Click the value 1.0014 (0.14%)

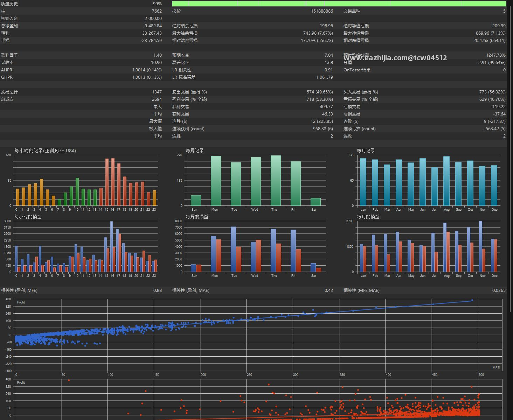[x=147, y=70]
